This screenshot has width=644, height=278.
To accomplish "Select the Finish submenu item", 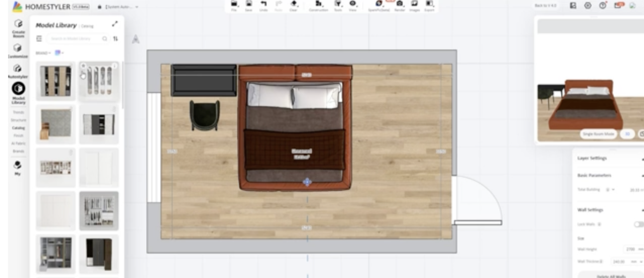I will pyautogui.click(x=18, y=136).
